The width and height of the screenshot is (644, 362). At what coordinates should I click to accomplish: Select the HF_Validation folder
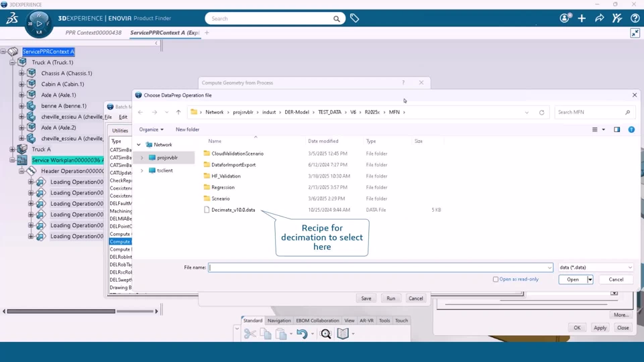point(226,176)
